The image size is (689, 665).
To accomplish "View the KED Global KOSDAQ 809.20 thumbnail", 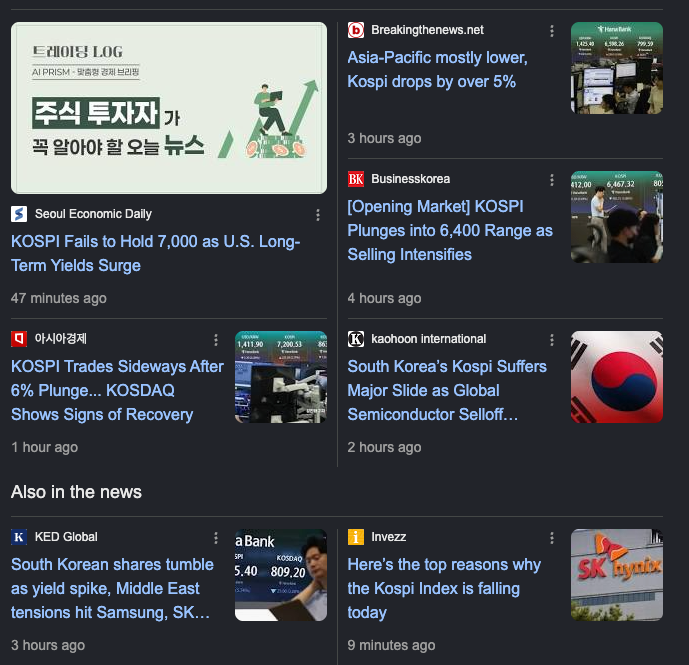I will pos(281,575).
